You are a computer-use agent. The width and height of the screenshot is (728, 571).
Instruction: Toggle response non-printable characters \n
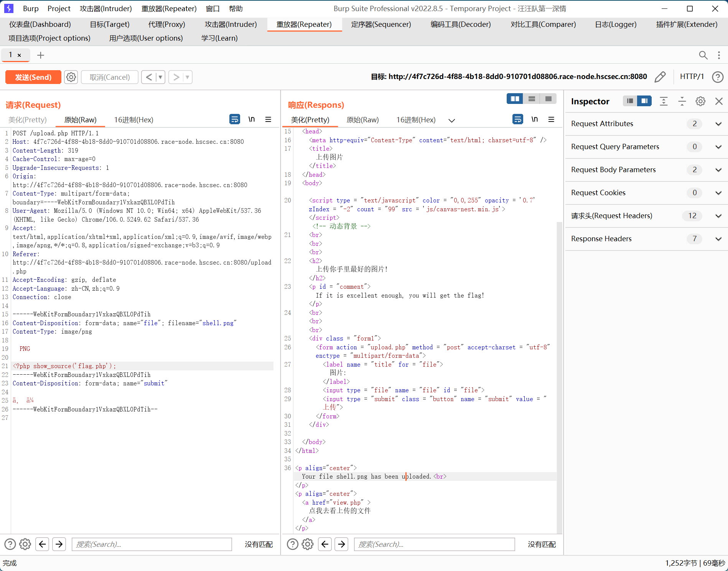[535, 119]
